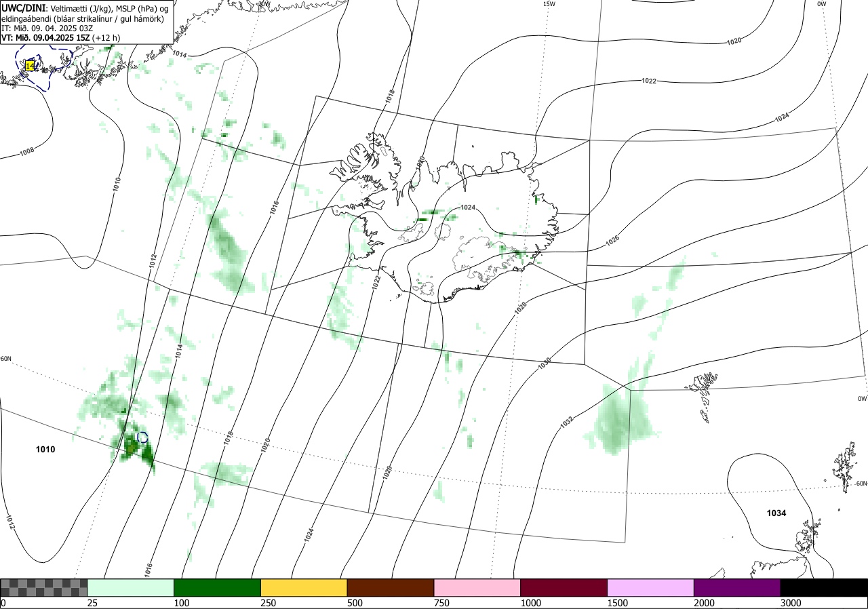The image size is (868, 609).
Task: Click the "1032" isobar label
Action: pos(567,422)
